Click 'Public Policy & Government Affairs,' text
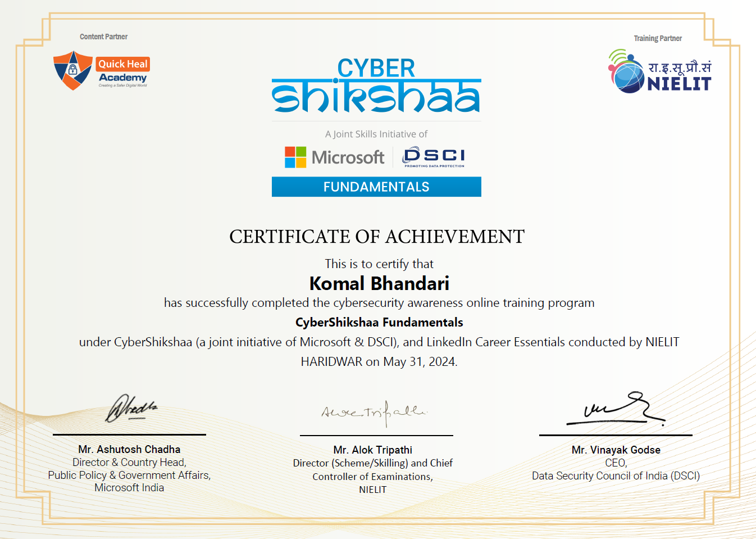The height and width of the screenshot is (539, 756). (129, 475)
